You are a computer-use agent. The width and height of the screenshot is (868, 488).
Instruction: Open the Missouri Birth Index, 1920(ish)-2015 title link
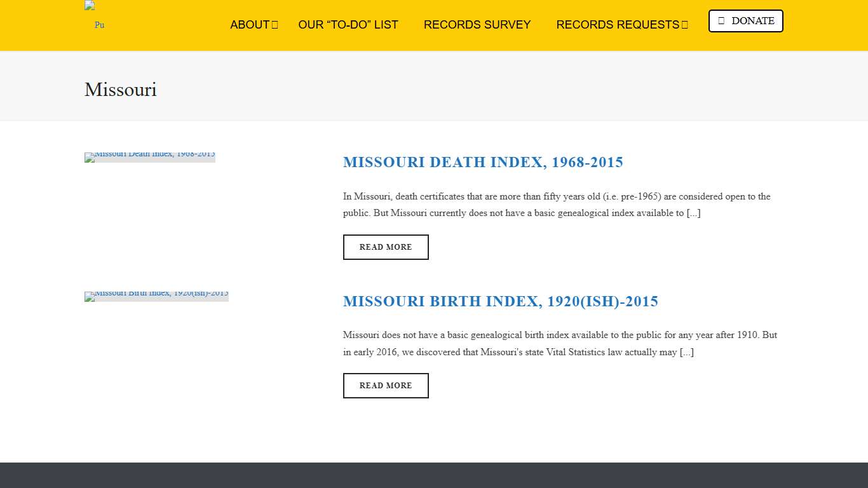tap(501, 301)
